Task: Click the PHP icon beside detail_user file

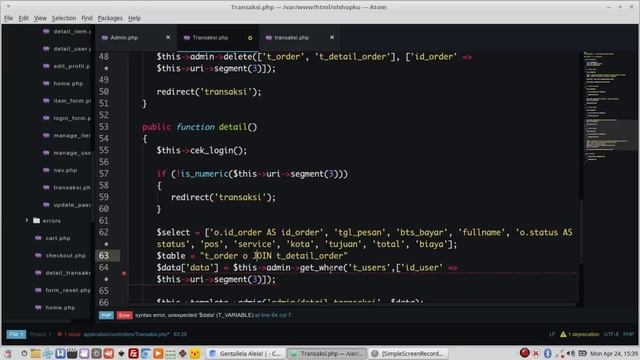Action: 46,49
